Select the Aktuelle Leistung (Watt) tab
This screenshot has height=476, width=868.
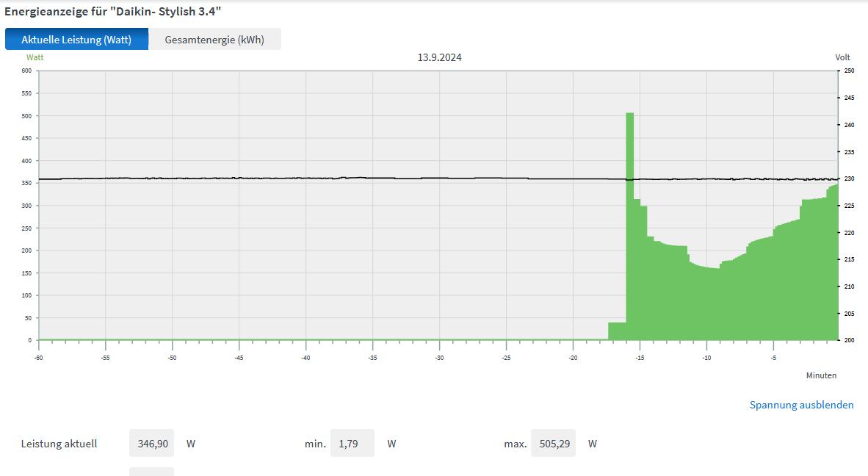(x=76, y=40)
